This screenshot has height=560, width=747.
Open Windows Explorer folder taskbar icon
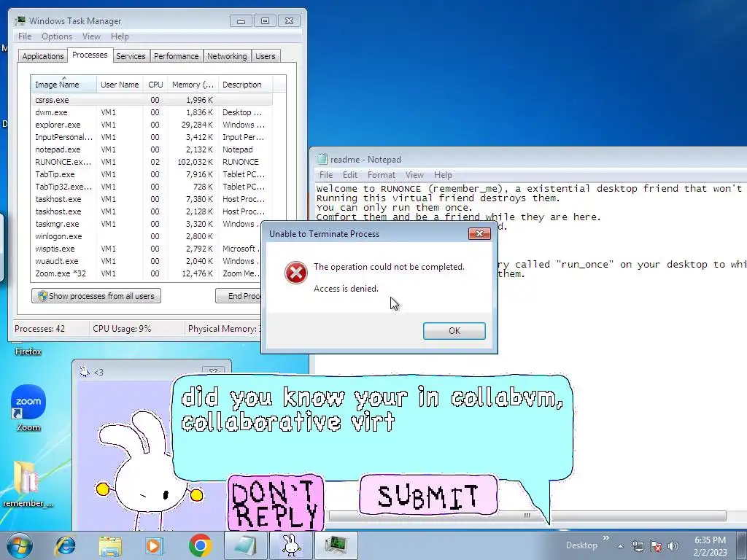click(110, 545)
